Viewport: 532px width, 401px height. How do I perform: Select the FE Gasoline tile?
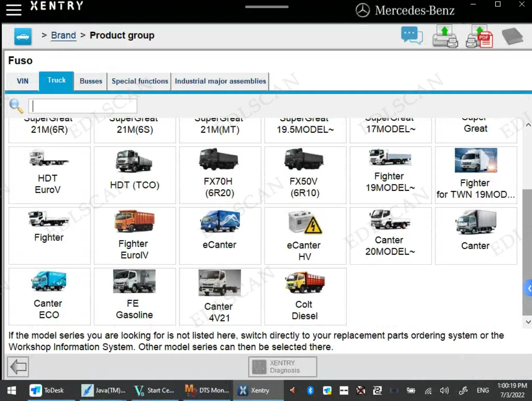point(135,297)
